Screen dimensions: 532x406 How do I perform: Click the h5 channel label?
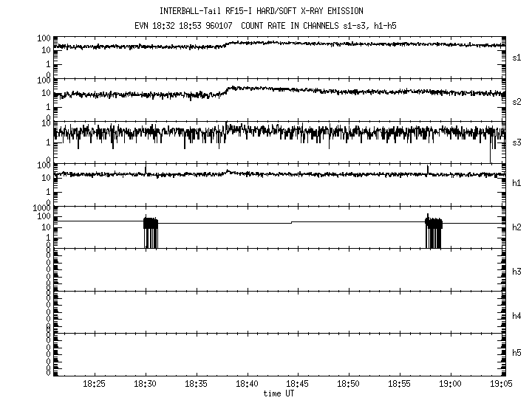point(517,354)
